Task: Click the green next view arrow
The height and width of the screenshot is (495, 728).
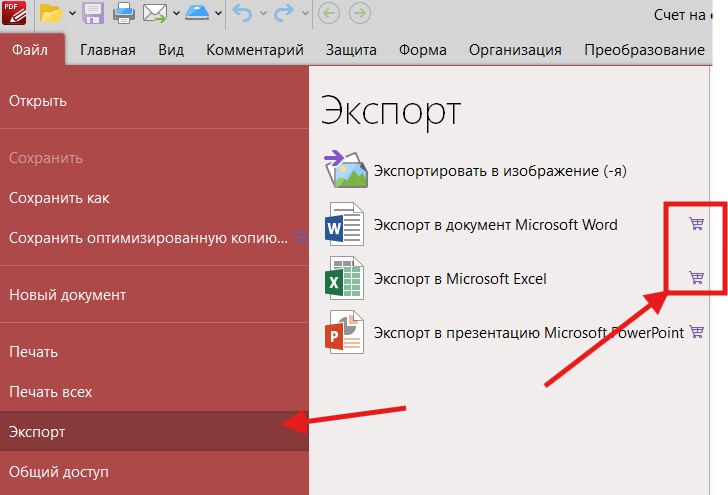Action: tap(358, 14)
